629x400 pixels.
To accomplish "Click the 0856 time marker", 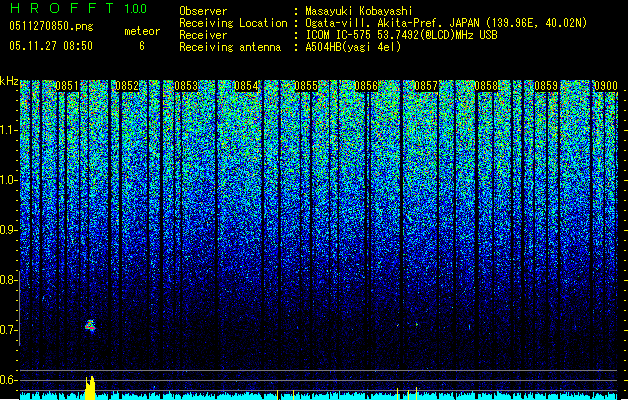I will click(366, 86).
